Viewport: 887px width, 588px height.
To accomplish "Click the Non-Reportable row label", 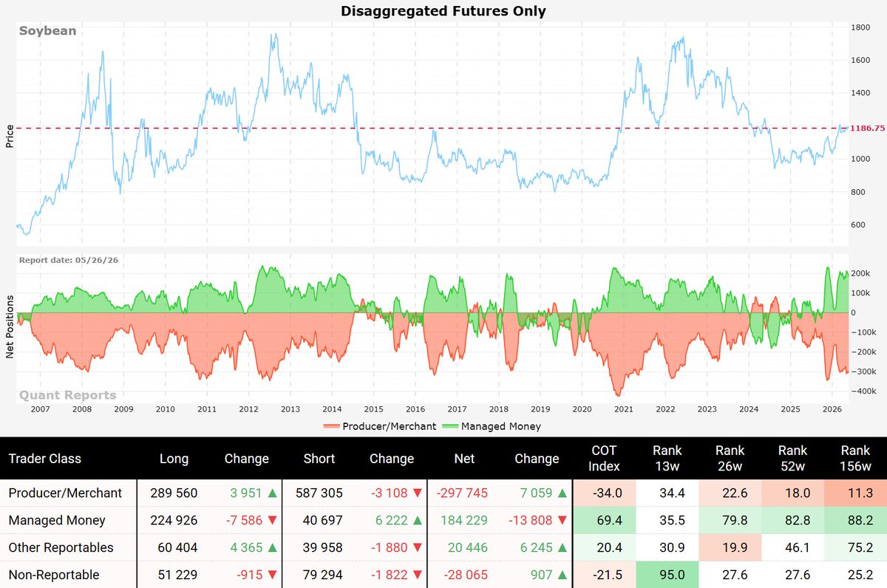I will coord(54,575).
